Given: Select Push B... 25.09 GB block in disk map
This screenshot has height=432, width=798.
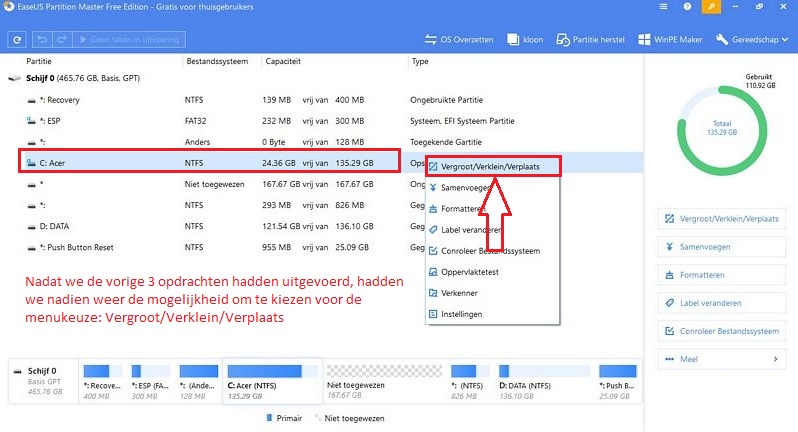Looking at the screenshot, I should pos(618,382).
